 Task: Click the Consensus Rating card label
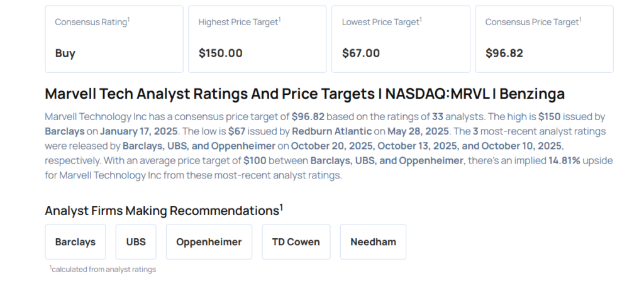(92, 22)
